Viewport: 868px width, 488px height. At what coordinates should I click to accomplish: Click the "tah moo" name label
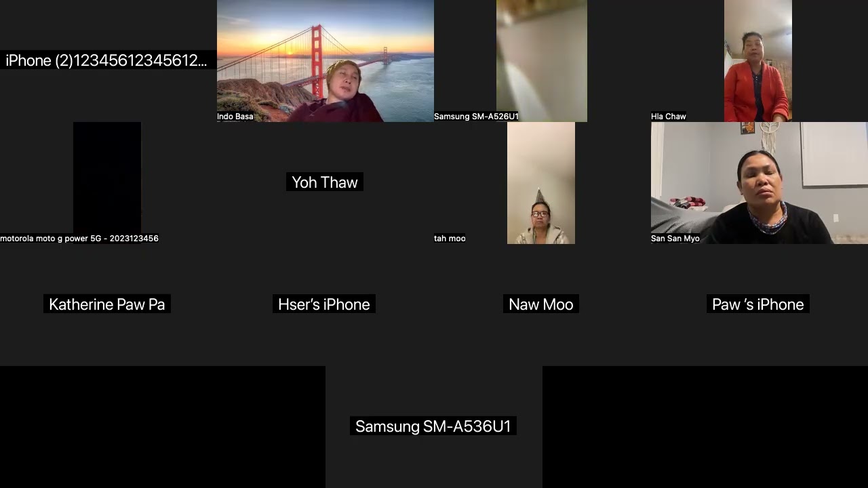pyautogui.click(x=450, y=239)
